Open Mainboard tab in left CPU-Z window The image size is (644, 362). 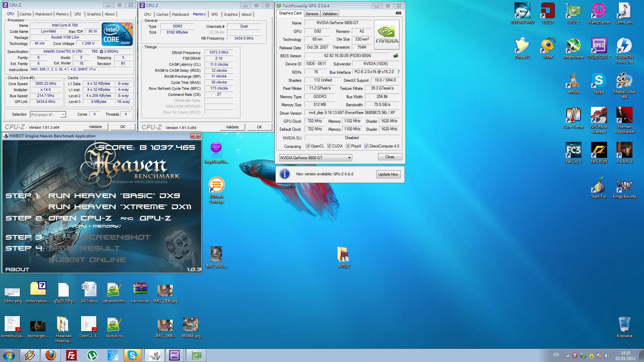click(x=44, y=14)
